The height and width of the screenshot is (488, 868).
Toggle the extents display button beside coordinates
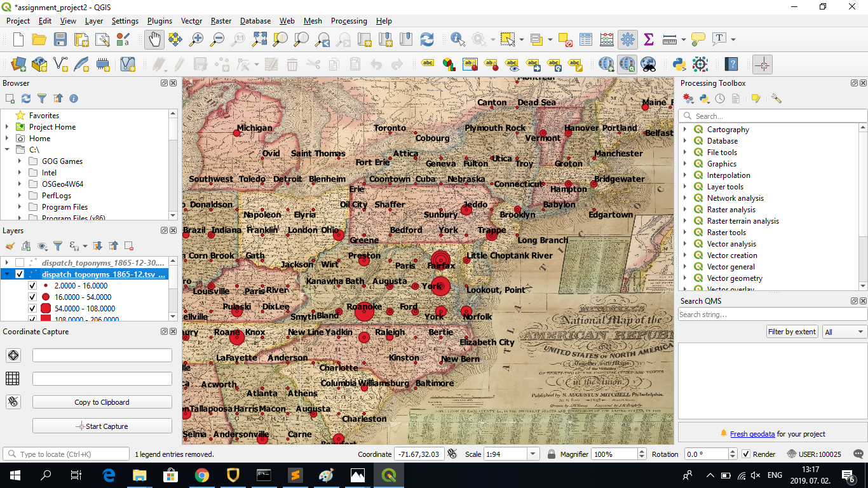coord(452,454)
